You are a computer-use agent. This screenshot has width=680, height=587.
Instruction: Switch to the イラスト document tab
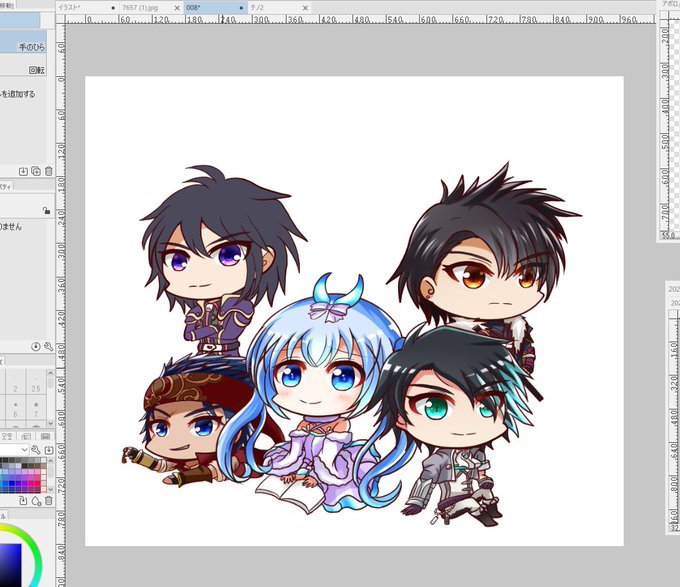(x=86, y=7)
